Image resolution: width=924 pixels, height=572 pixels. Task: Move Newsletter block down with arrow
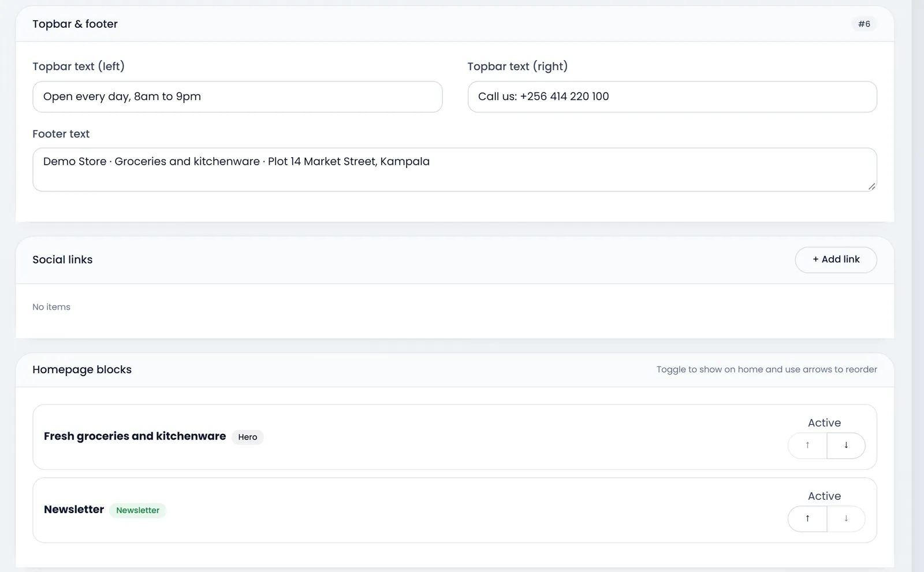pyautogui.click(x=846, y=519)
